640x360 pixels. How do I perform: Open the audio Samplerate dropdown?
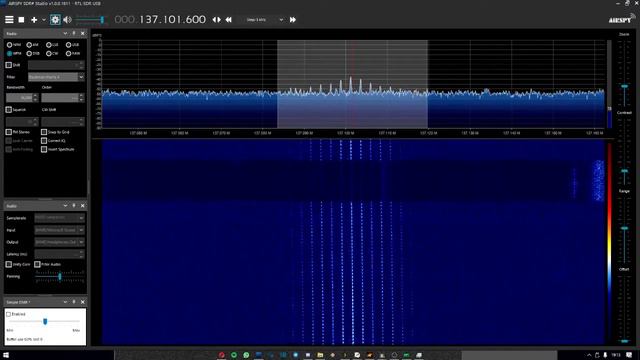pyautogui.click(x=60, y=218)
